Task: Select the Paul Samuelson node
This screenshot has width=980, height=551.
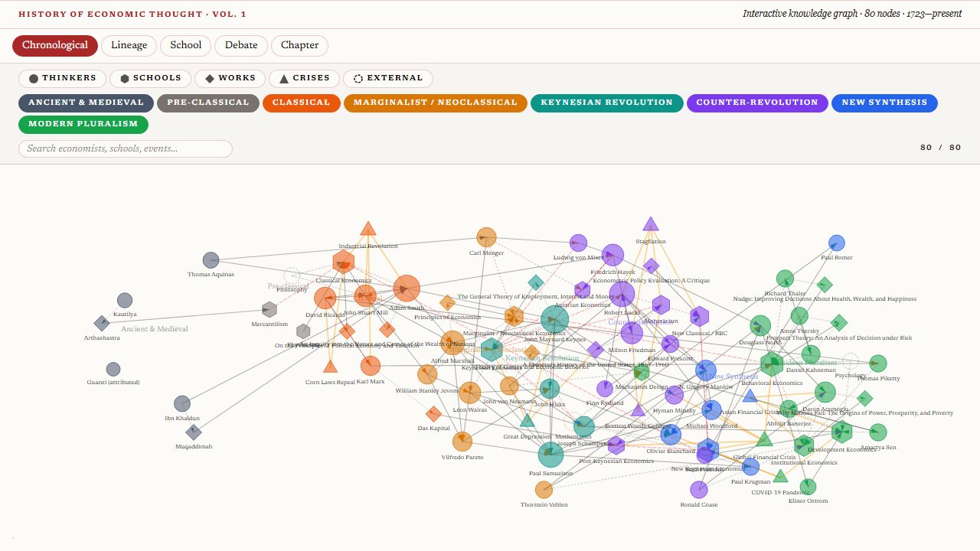Action: [x=550, y=455]
